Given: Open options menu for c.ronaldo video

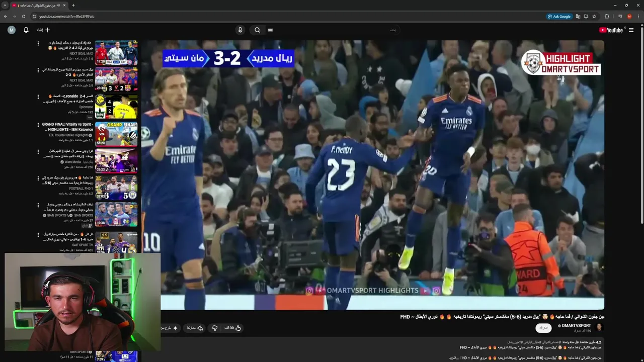Looking at the screenshot, I should pyautogui.click(x=38, y=97).
